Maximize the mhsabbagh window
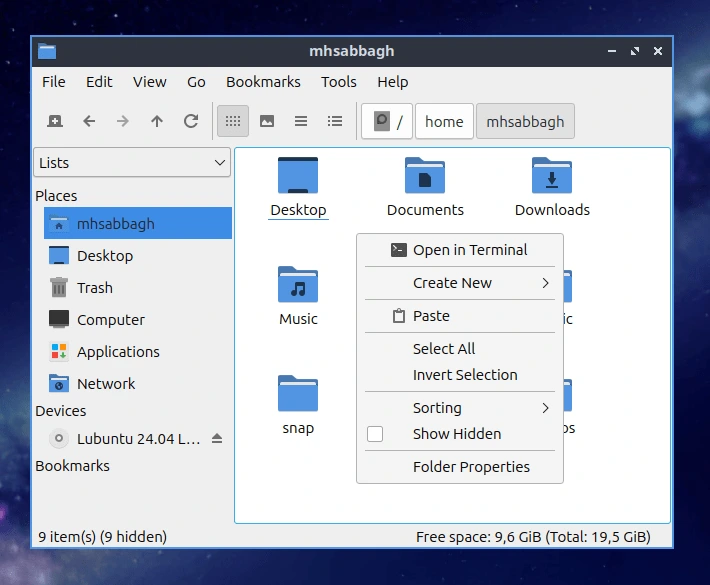Image resolution: width=710 pixels, height=585 pixels. pyautogui.click(x=635, y=51)
